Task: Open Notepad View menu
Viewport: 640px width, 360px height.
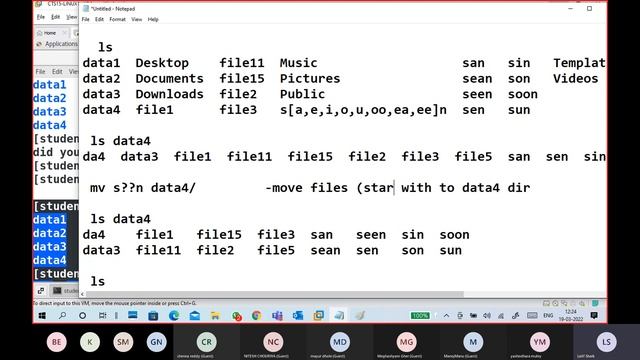Action: (136, 19)
